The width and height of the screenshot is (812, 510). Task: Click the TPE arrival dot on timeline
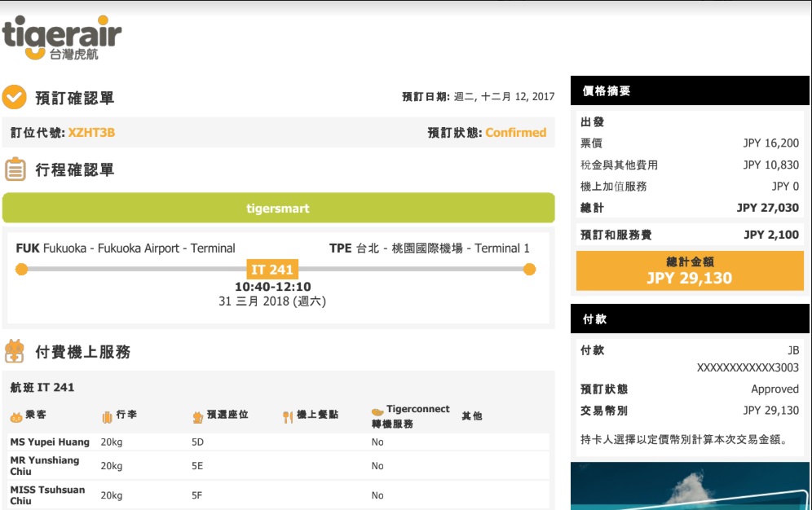tap(529, 270)
